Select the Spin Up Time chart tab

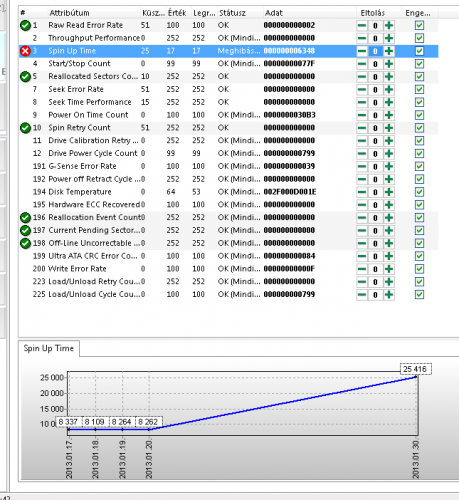pyautogui.click(x=49, y=349)
